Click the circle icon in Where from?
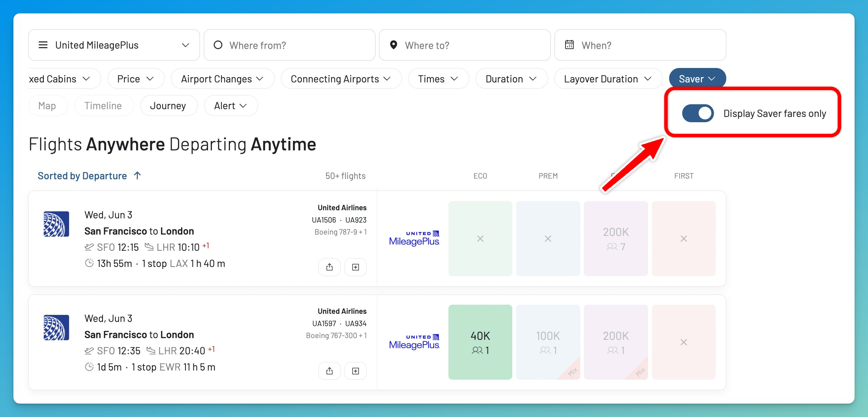Image resolution: width=868 pixels, height=417 pixels. pos(218,45)
